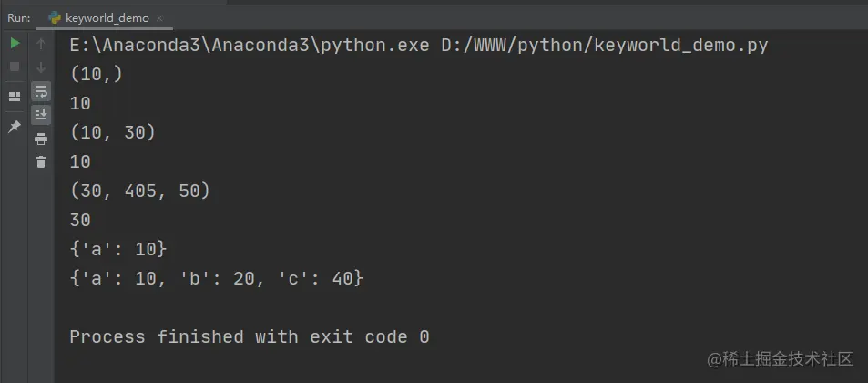
Task: Clear all output with the trash icon
Action: [41, 162]
